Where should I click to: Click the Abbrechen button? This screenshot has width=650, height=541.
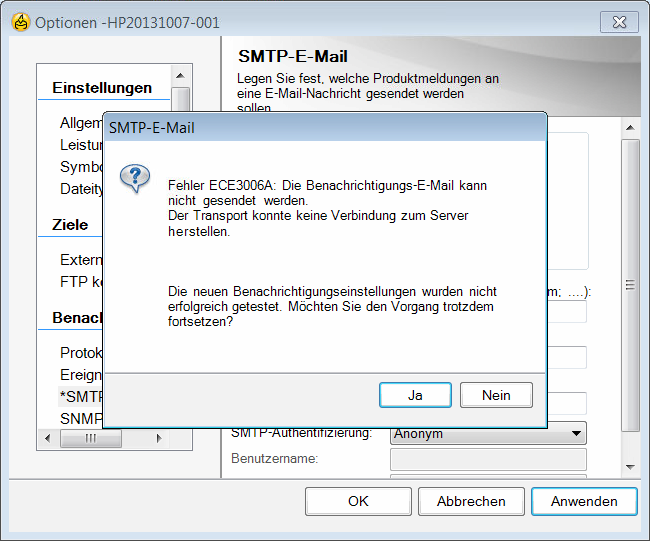(471, 501)
